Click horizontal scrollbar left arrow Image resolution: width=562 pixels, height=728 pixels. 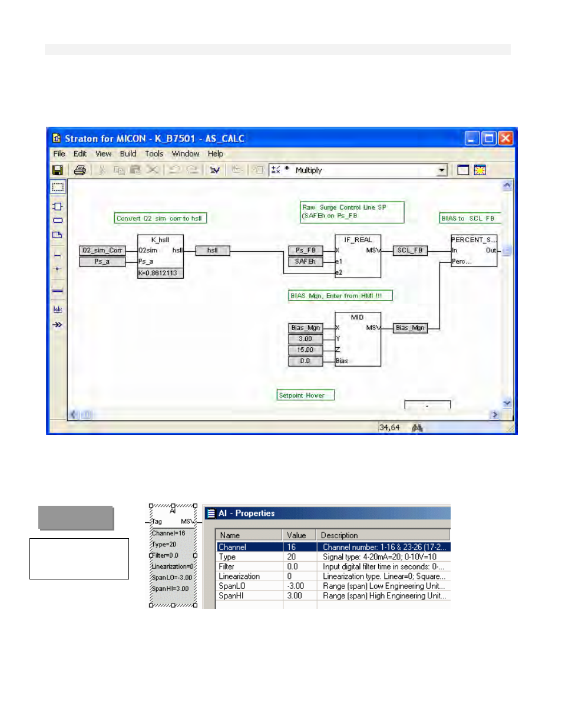tap(74, 414)
